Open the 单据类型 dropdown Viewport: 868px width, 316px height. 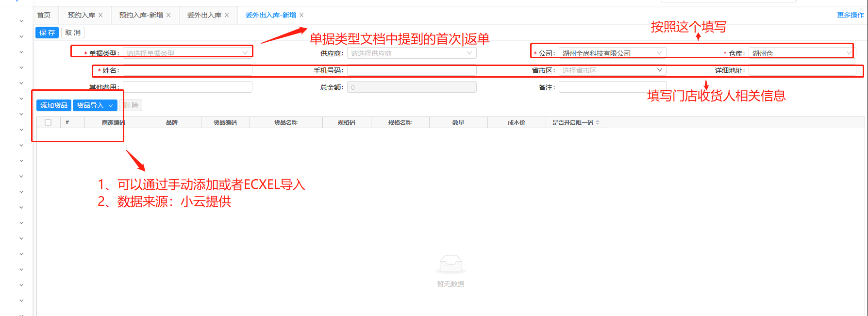[x=187, y=53]
